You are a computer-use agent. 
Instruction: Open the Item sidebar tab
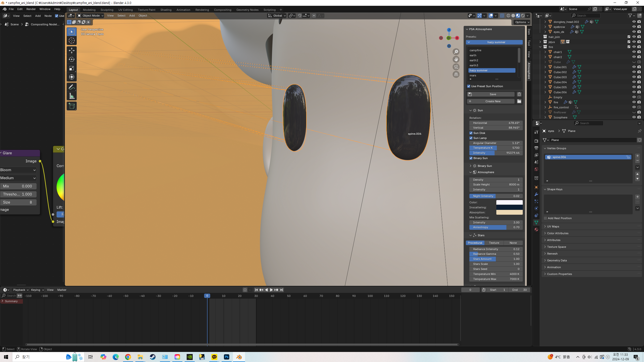[529, 32]
